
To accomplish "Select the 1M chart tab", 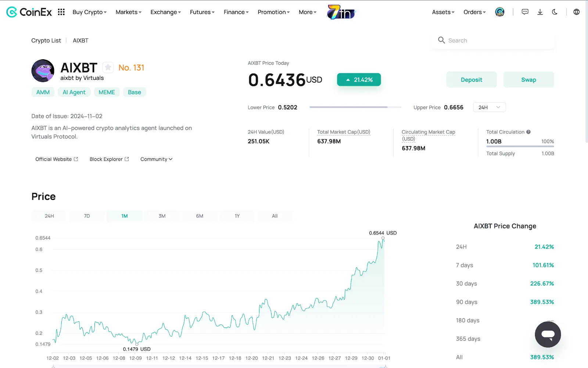I will 125,216.
